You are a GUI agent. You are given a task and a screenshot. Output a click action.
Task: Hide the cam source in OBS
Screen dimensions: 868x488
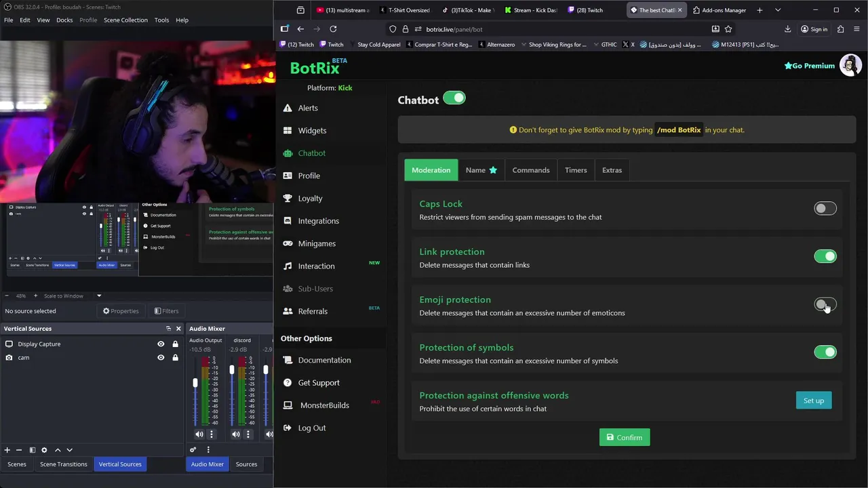click(x=161, y=358)
